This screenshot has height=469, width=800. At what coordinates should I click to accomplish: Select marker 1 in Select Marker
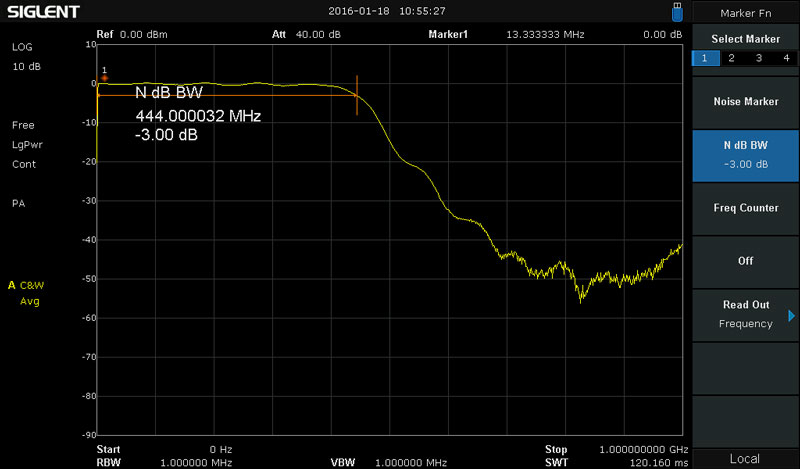704,59
